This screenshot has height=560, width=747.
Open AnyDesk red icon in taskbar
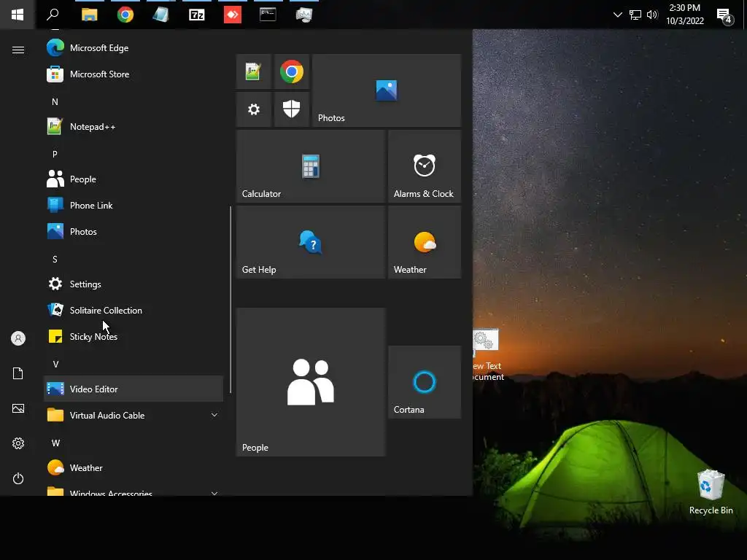click(233, 15)
